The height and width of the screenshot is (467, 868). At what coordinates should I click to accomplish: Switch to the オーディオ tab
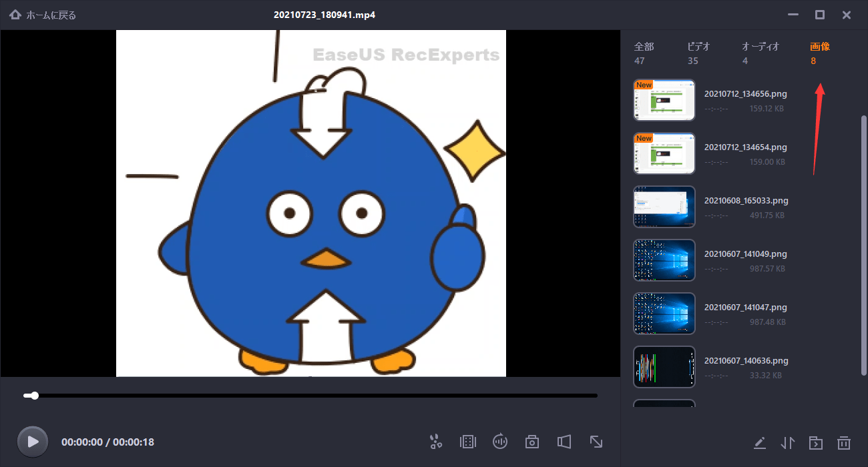pos(761,53)
